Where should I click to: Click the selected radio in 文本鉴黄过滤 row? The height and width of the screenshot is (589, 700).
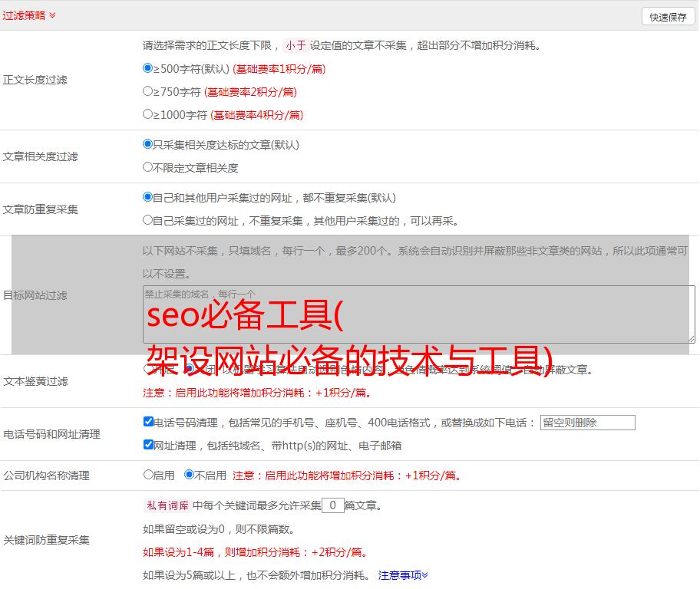tap(190, 369)
